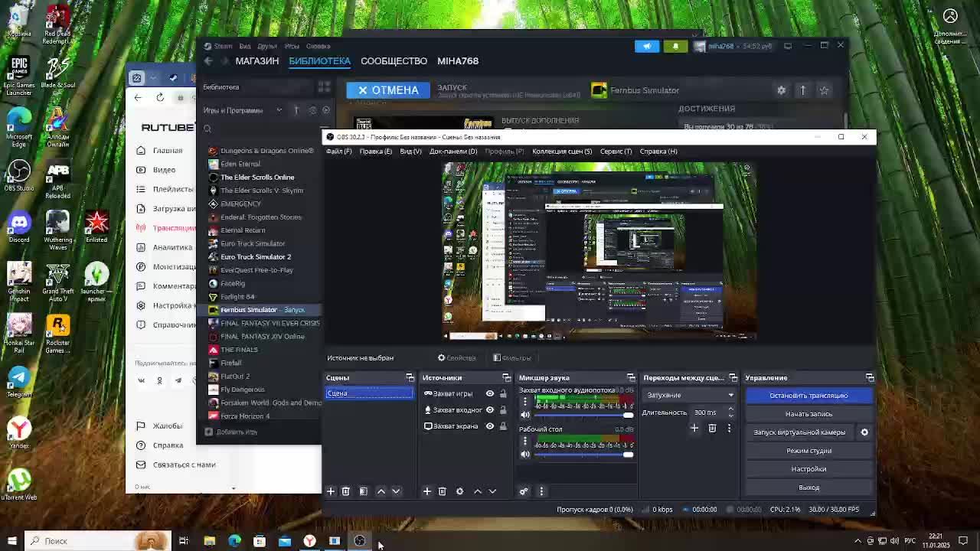Add Fernbus Simulator to favorites star
980x551 pixels.
click(x=824, y=90)
